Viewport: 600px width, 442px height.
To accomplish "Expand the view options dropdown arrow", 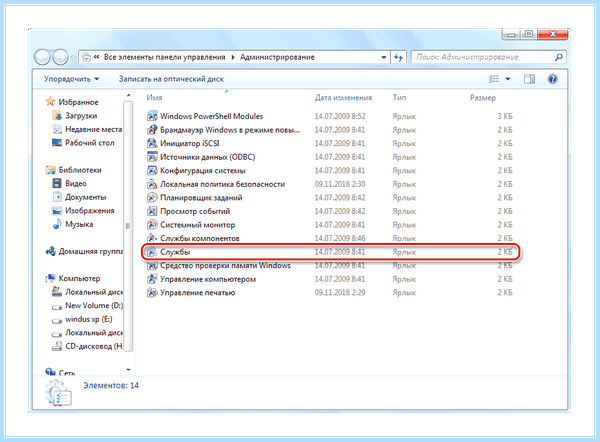I will click(508, 79).
